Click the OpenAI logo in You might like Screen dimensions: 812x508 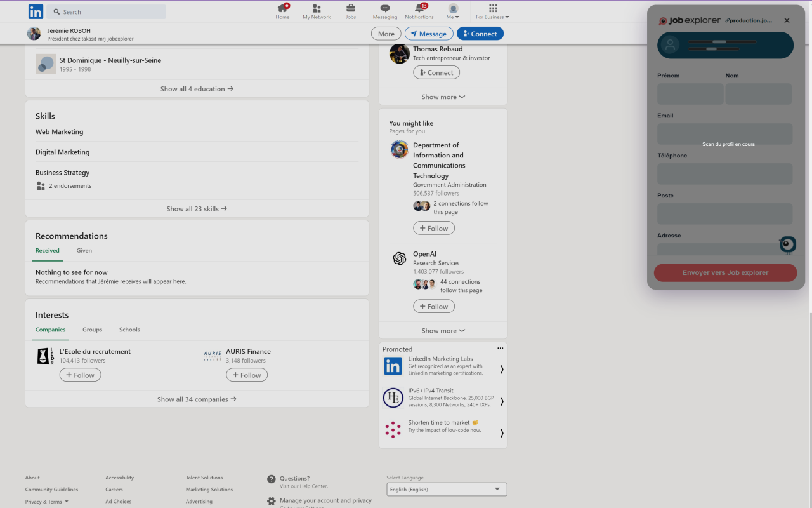pyautogui.click(x=399, y=258)
